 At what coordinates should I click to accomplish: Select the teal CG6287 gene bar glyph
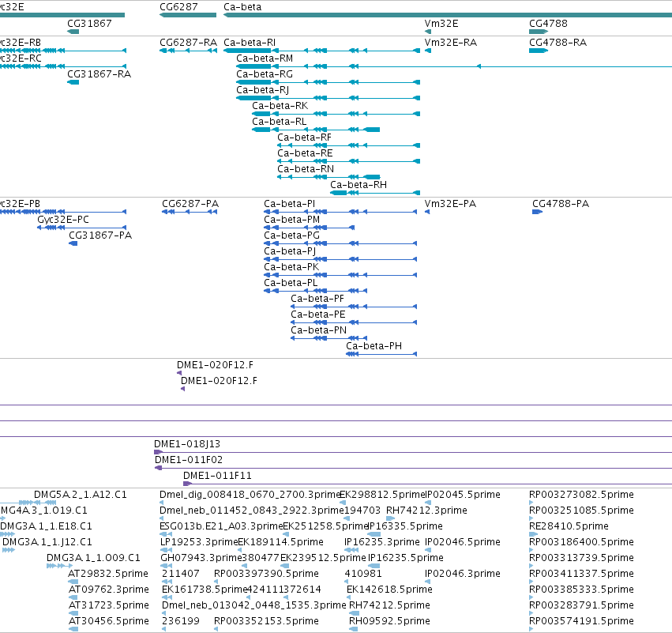click(188, 16)
